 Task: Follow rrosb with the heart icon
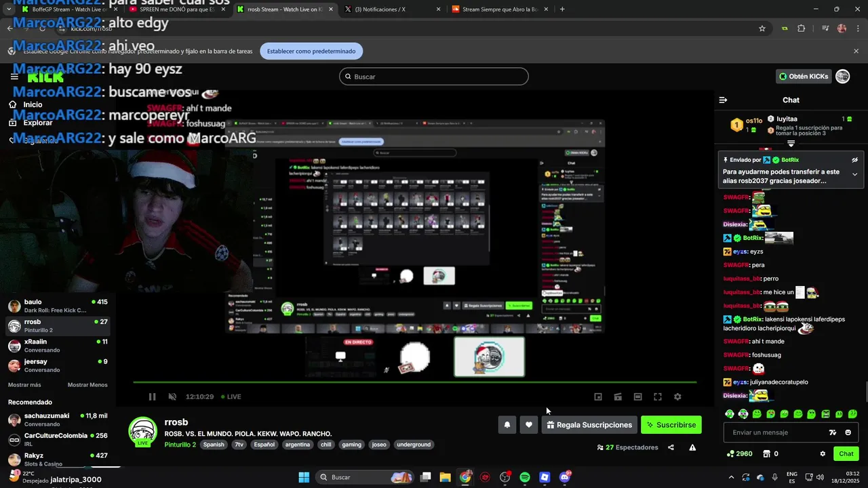529,425
